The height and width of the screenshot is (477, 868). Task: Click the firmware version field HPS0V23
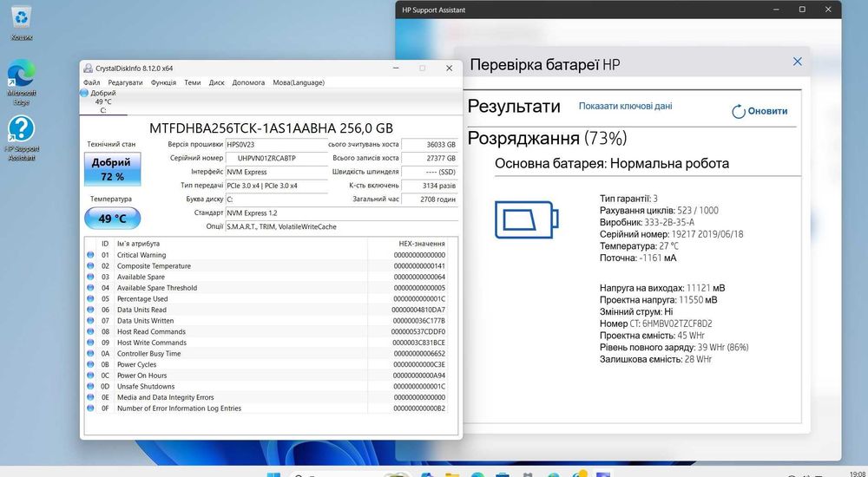click(x=276, y=145)
